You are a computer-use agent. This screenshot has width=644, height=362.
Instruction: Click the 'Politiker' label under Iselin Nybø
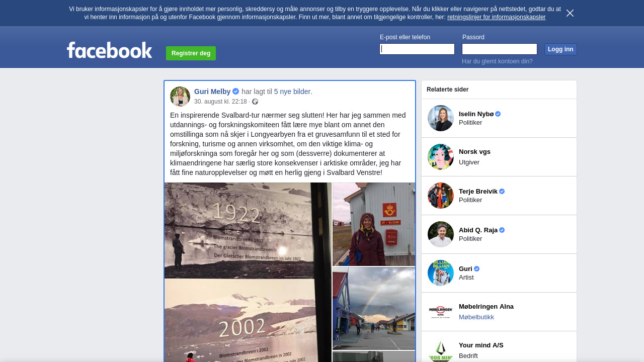470,123
